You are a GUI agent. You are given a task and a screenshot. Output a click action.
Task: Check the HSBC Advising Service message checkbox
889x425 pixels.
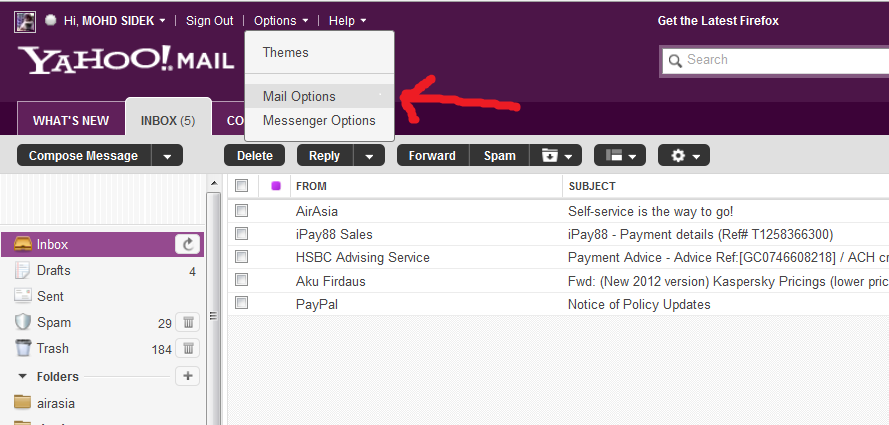tap(242, 257)
